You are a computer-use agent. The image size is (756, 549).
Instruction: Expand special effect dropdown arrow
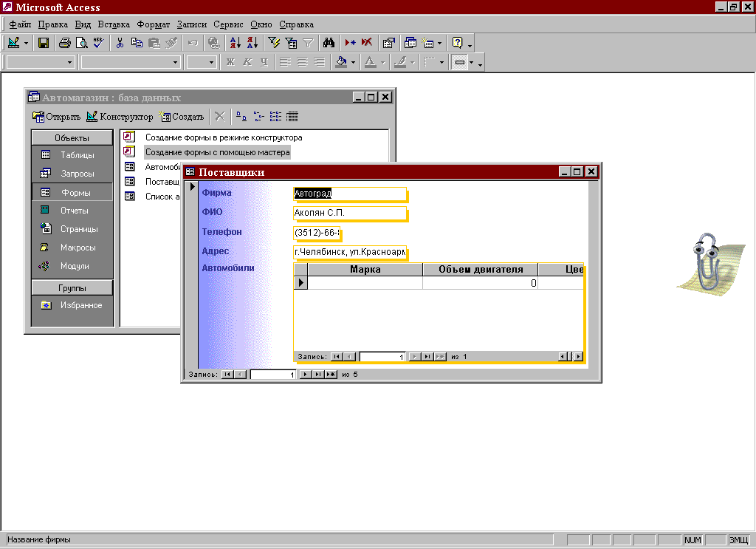click(471, 62)
